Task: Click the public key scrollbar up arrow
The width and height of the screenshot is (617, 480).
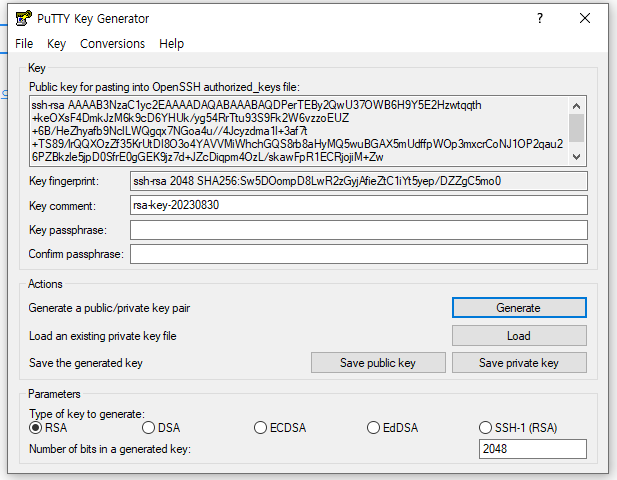Action: pyautogui.click(x=576, y=106)
